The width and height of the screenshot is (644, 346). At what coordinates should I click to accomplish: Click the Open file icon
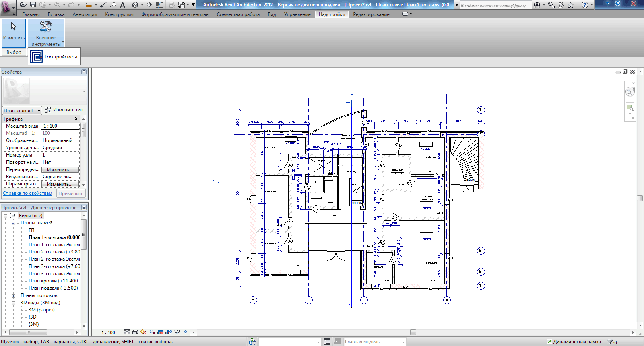pos(23,5)
